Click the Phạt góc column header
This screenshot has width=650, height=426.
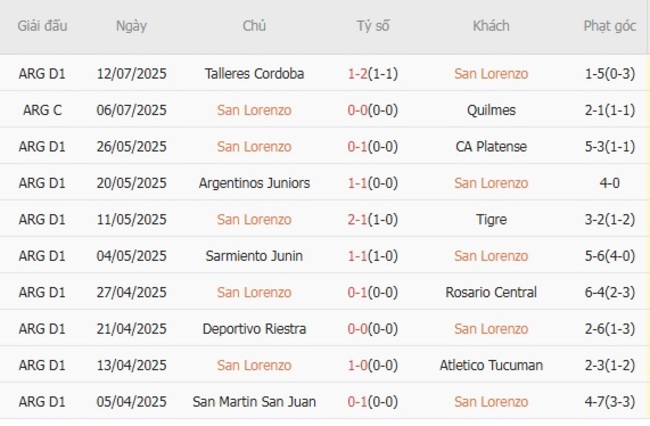click(x=610, y=26)
